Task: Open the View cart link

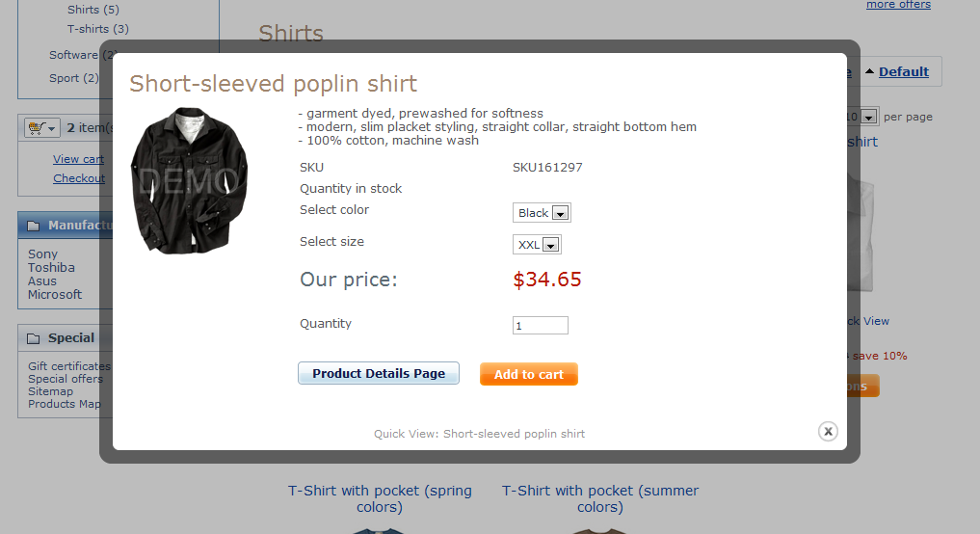Action: coord(78,159)
